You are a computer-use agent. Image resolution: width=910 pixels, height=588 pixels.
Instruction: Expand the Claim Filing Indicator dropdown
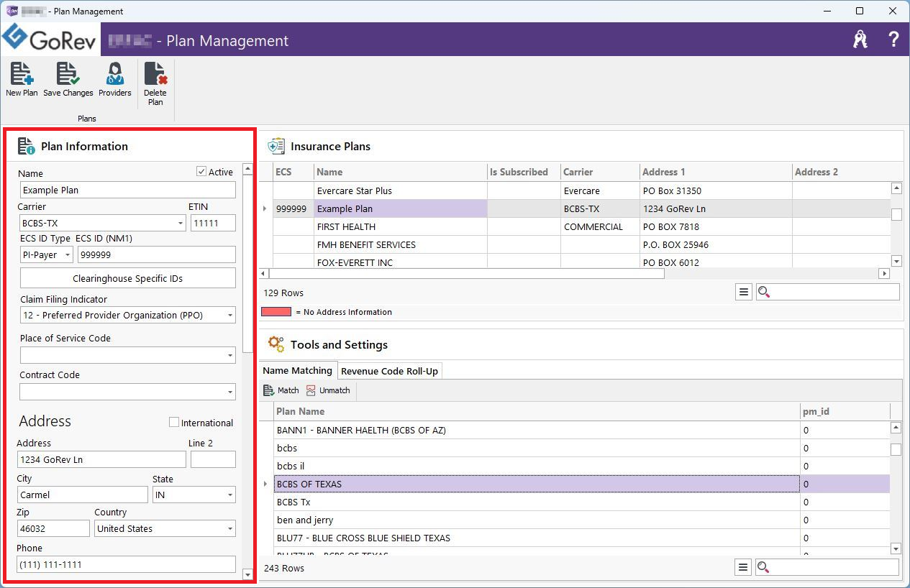click(x=230, y=316)
